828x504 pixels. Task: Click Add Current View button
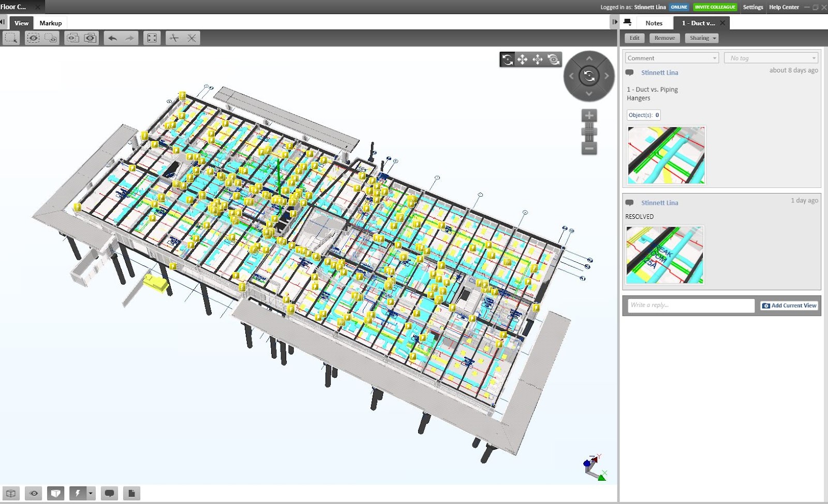(789, 305)
